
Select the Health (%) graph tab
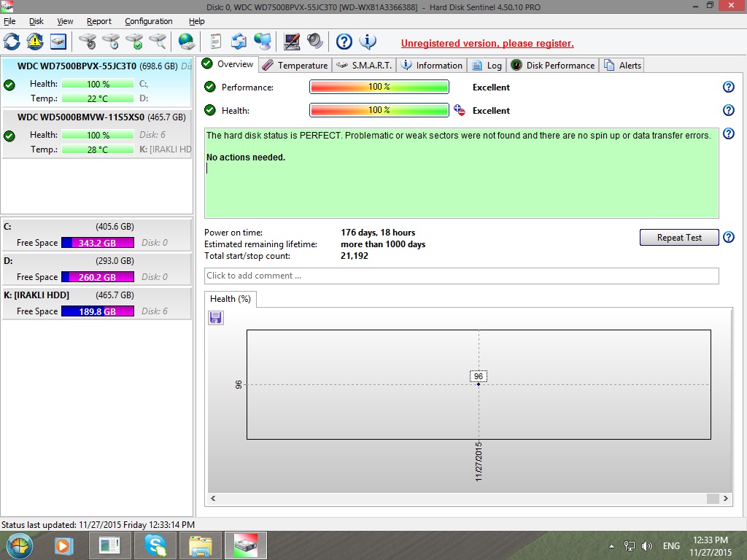pyautogui.click(x=231, y=299)
